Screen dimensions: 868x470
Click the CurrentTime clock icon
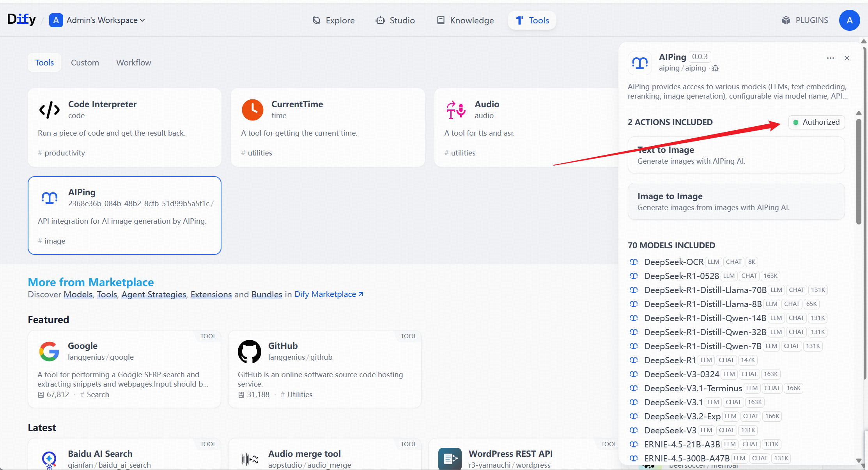[253, 110]
